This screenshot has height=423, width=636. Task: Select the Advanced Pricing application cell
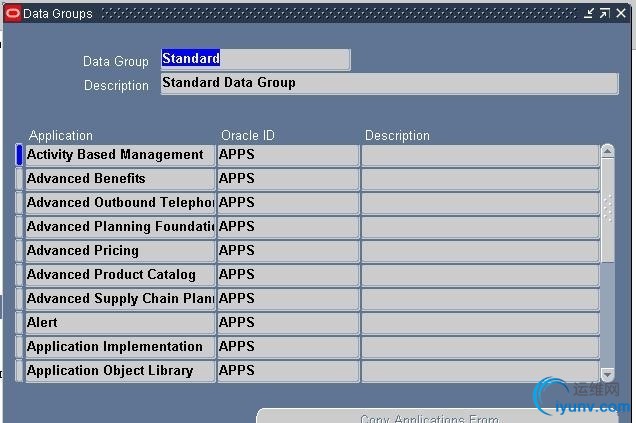[120, 251]
